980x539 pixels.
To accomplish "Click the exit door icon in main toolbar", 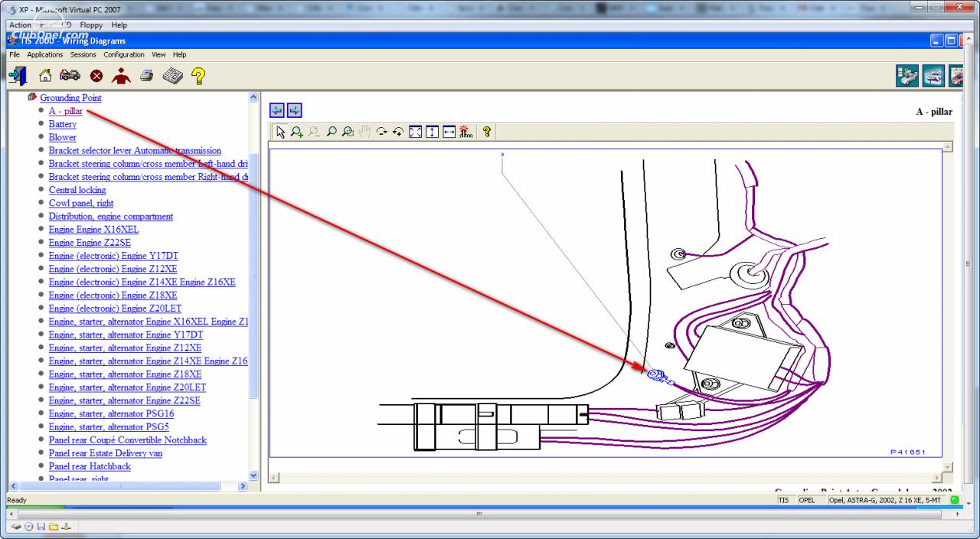I will [18, 76].
